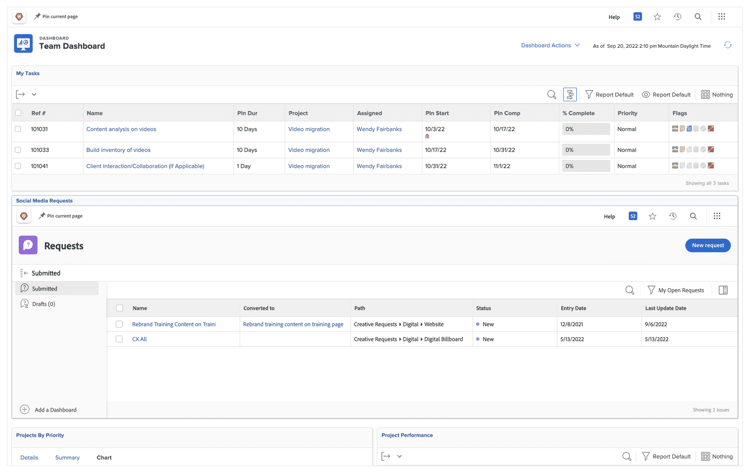Open the export dropdown arrow in My Tasks
The image size is (750, 473).
click(x=34, y=95)
